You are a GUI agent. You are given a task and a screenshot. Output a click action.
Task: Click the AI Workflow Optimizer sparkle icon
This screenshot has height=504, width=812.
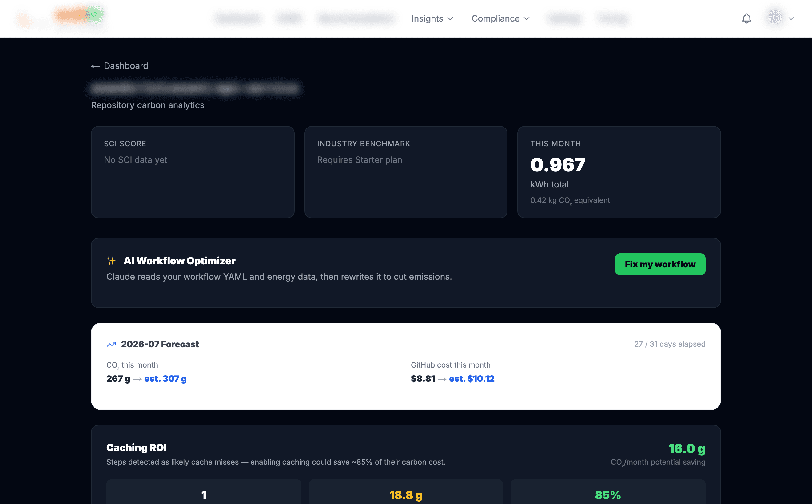pyautogui.click(x=111, y=261)
